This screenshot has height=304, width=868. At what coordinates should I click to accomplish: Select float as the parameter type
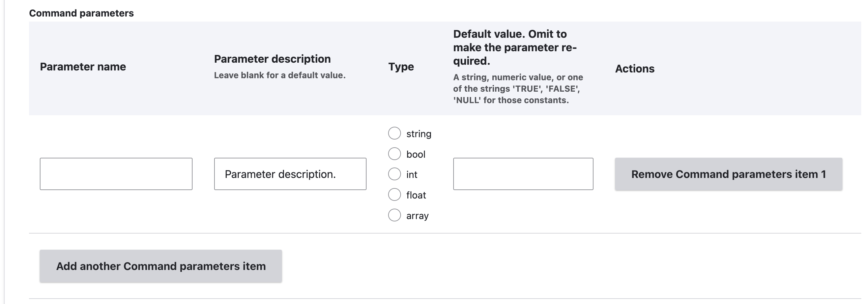click(x=394, y=194)
